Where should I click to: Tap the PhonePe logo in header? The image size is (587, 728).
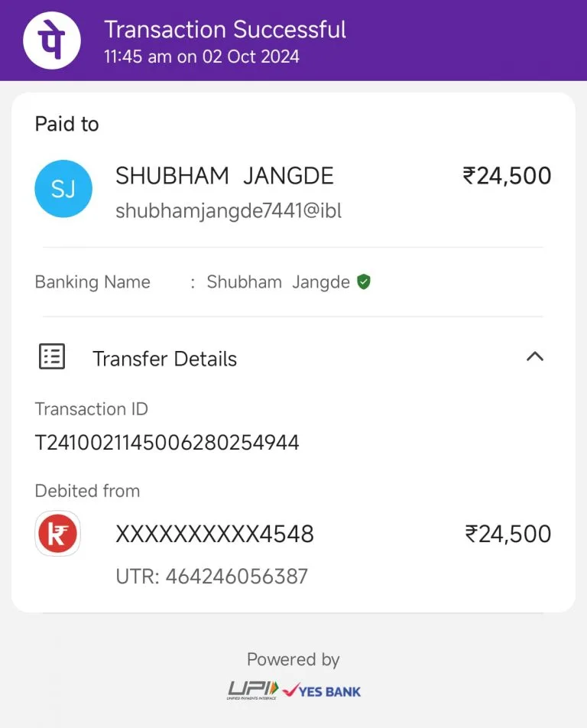(x=52, y=41)
